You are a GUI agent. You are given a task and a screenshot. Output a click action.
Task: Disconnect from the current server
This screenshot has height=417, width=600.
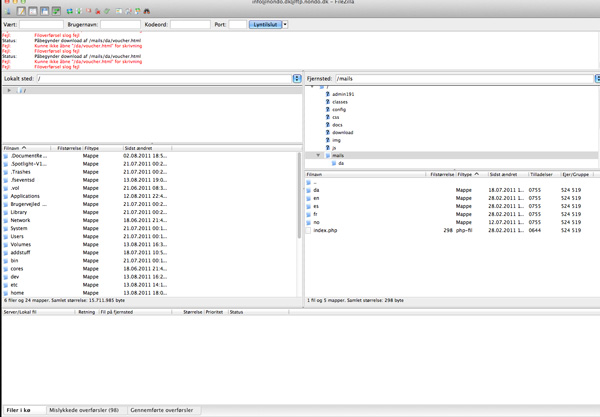click(x=98, y=11)
